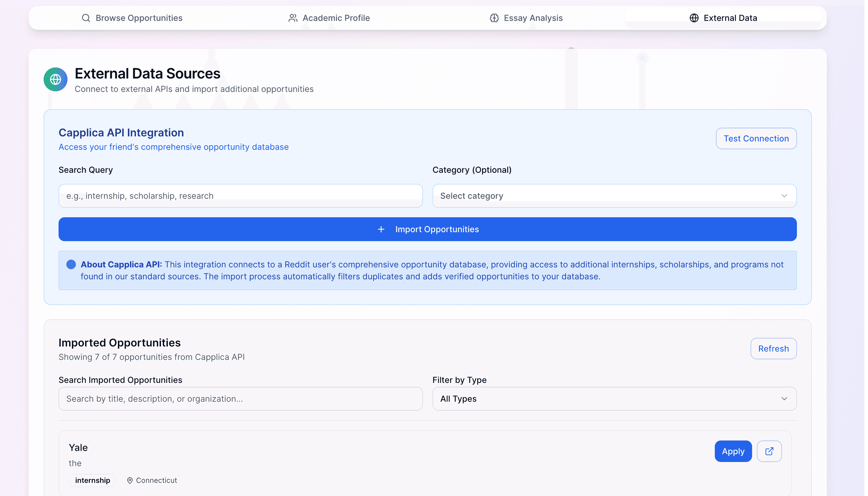Click the Yale opportunity title

(79, 448)
